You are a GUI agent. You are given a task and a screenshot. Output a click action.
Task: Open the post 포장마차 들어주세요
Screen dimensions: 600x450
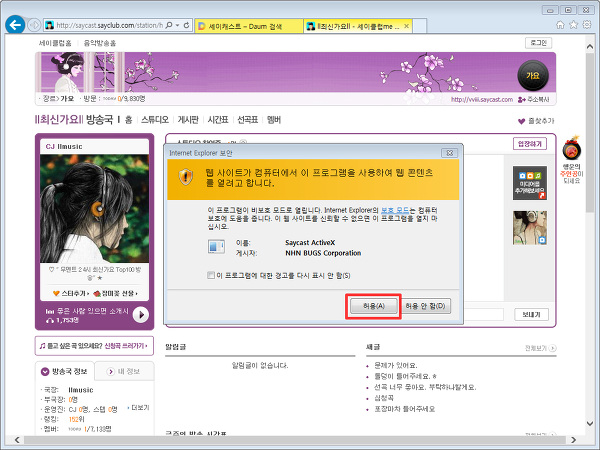pos(404,409)
